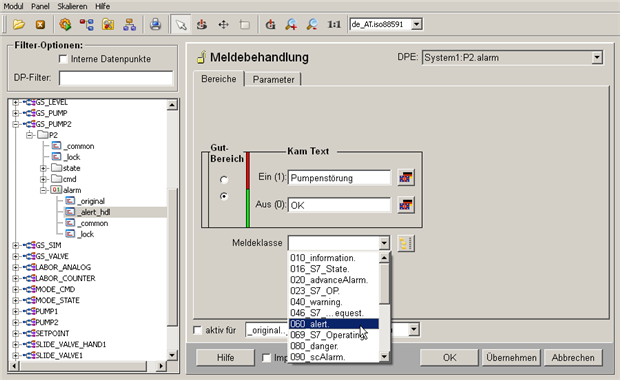Click the tree horizontal scrollbar right arrow

tap(161, 366)
